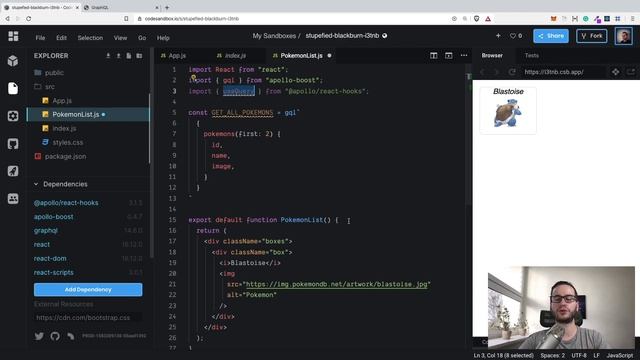640x360 pixels.
Task: Select the PokemonList.js editor tab
Action: (x=301, y=56)
